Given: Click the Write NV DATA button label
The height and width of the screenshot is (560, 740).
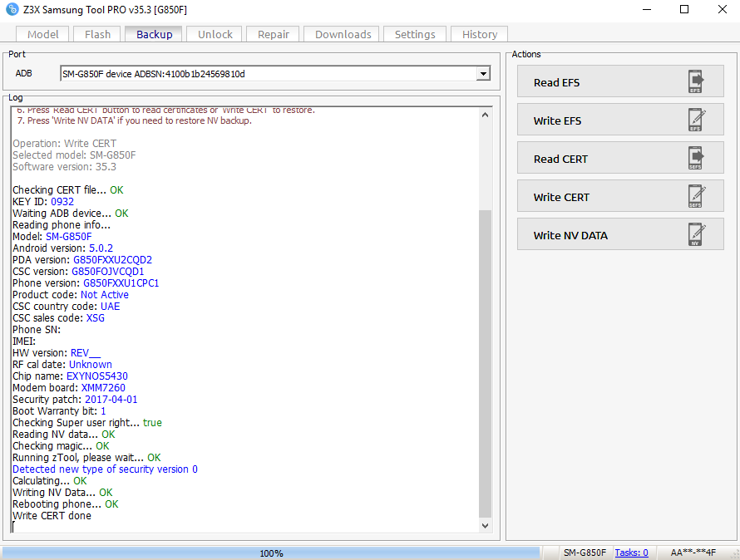Looking at the screenshot, I should tap(570, 235).
